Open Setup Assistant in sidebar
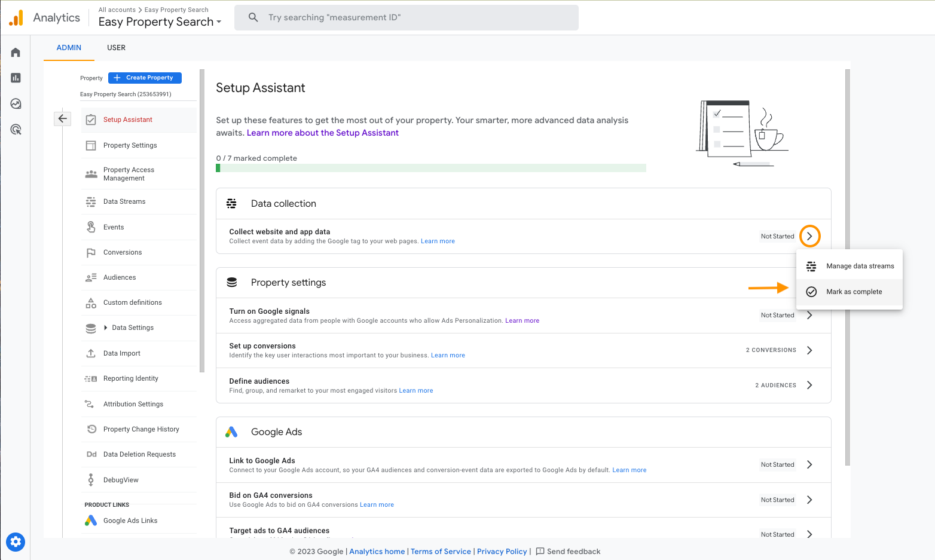Screen dimensions: 935x560 coord(139,120)
